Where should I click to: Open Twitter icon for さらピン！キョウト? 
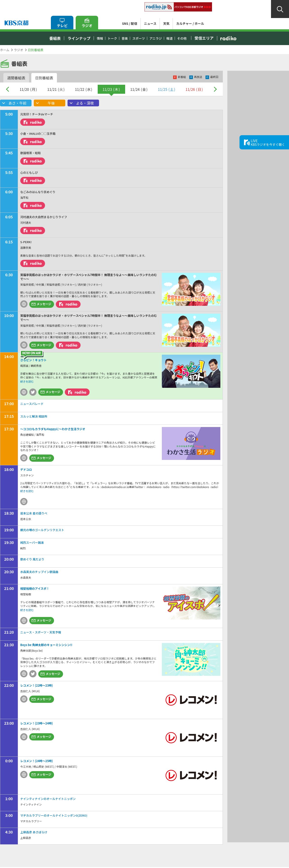(33, 392)
